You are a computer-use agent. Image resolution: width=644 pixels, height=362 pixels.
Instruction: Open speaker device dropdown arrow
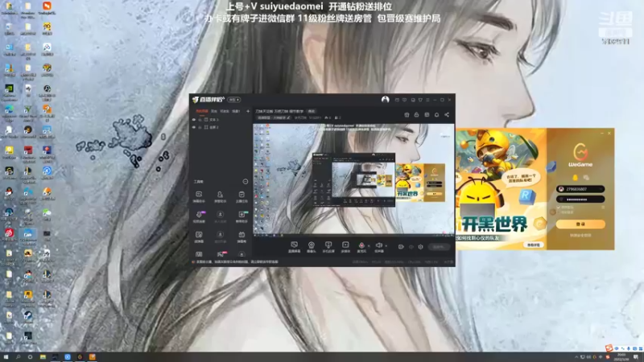coord(386,245)
